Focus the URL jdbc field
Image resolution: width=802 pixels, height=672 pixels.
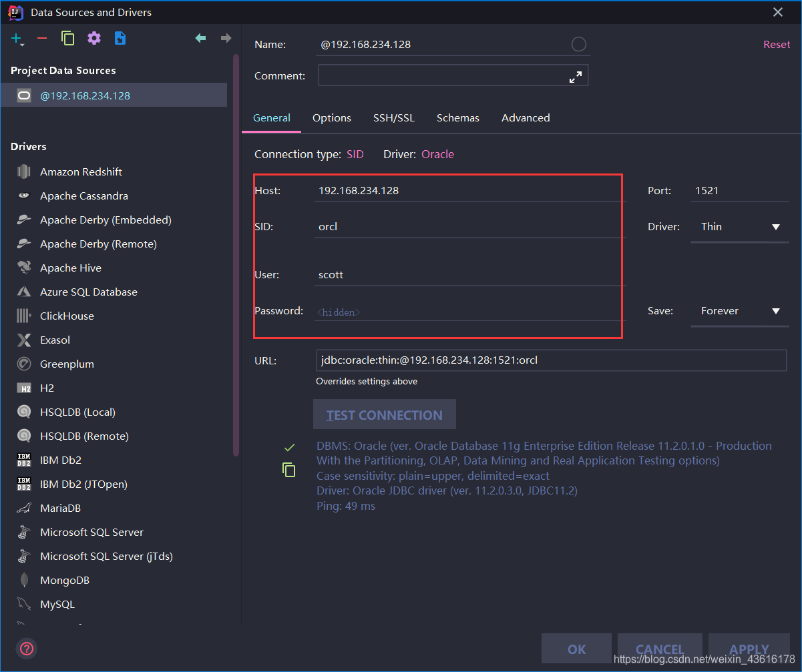click(x=551, y=360)
